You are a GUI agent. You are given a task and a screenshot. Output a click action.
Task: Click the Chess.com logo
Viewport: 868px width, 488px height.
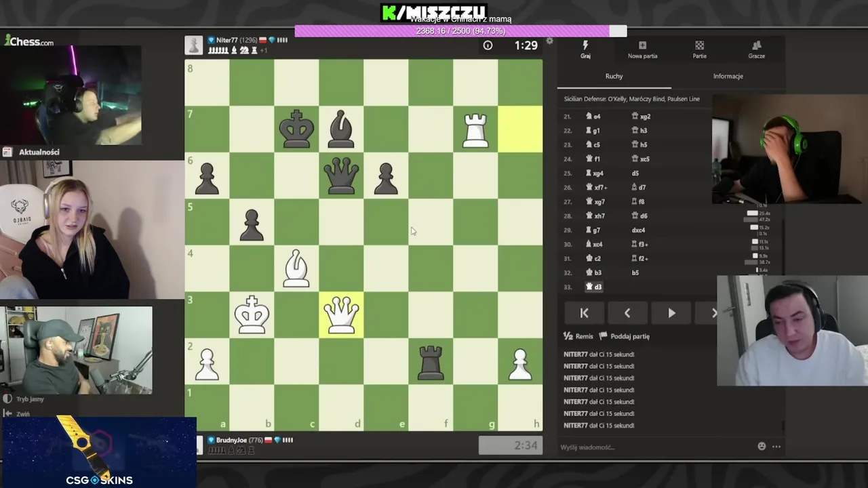[x=29, y=41]
